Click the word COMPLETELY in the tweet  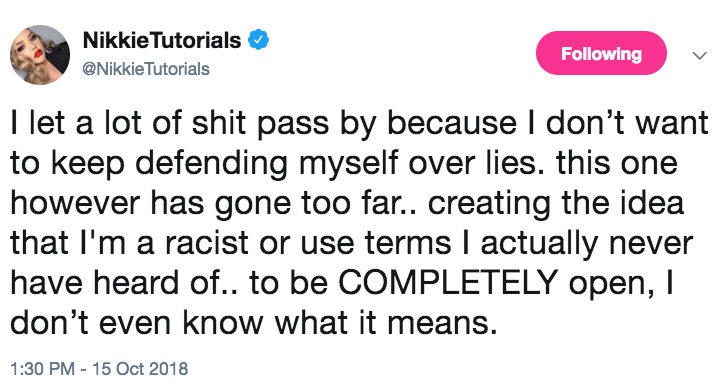click(448, 282)
